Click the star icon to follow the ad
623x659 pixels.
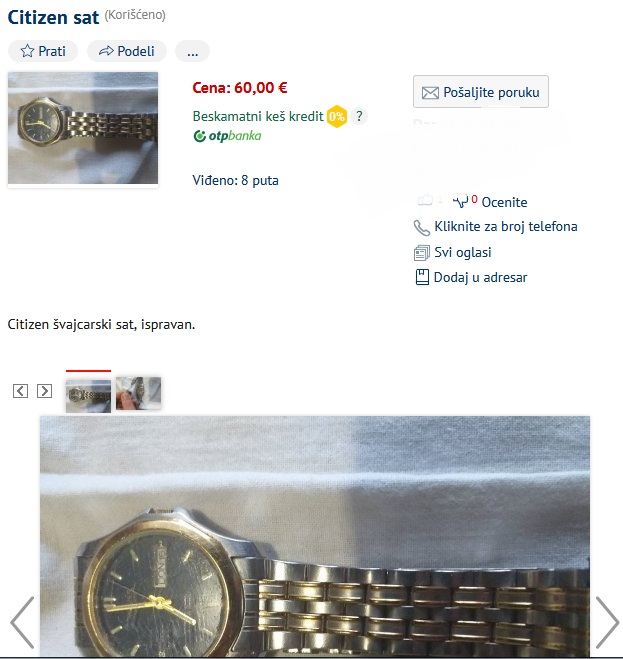[x=27, y=51]
